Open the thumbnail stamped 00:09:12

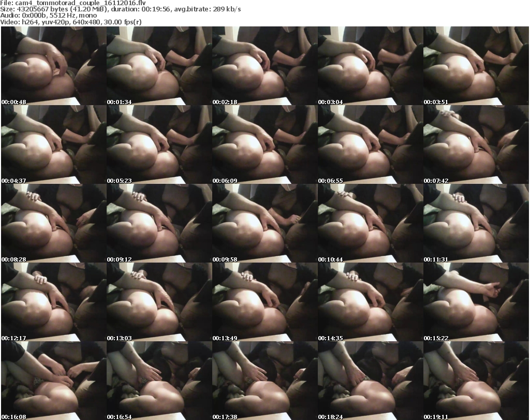[159, 223]
